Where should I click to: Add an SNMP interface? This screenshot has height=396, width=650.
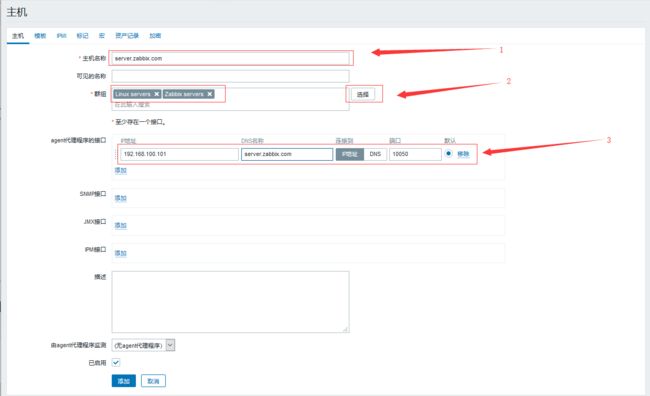(x=121, y=198)
